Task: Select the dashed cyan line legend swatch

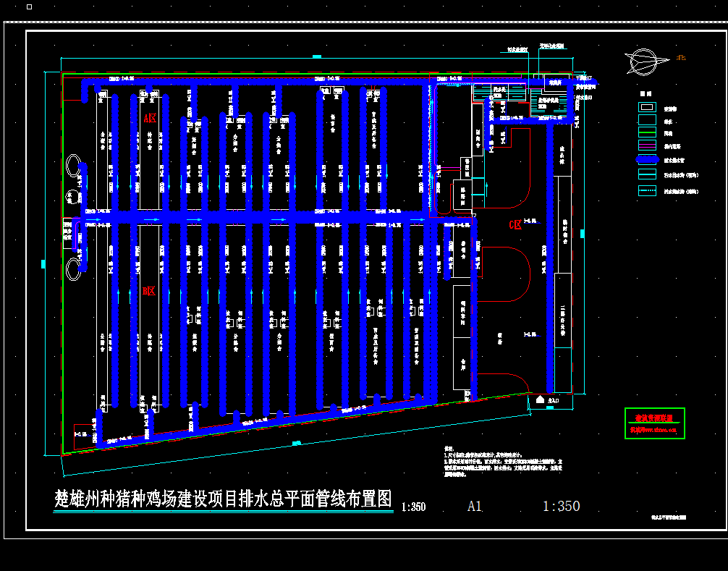Action: (647, 190)
